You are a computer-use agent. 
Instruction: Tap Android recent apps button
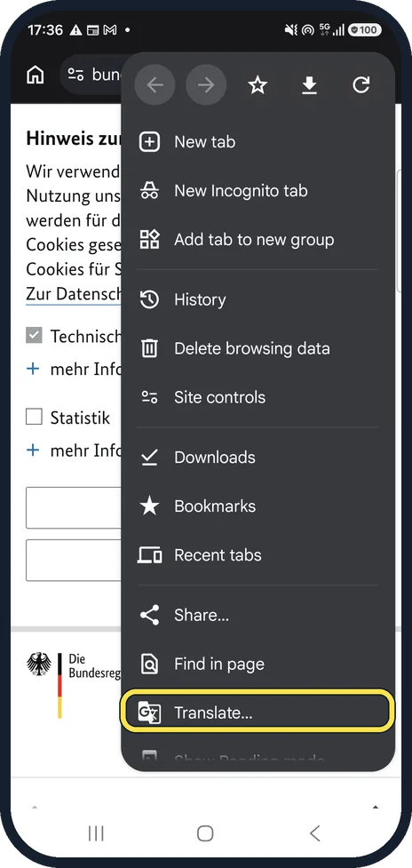point(96,832)
